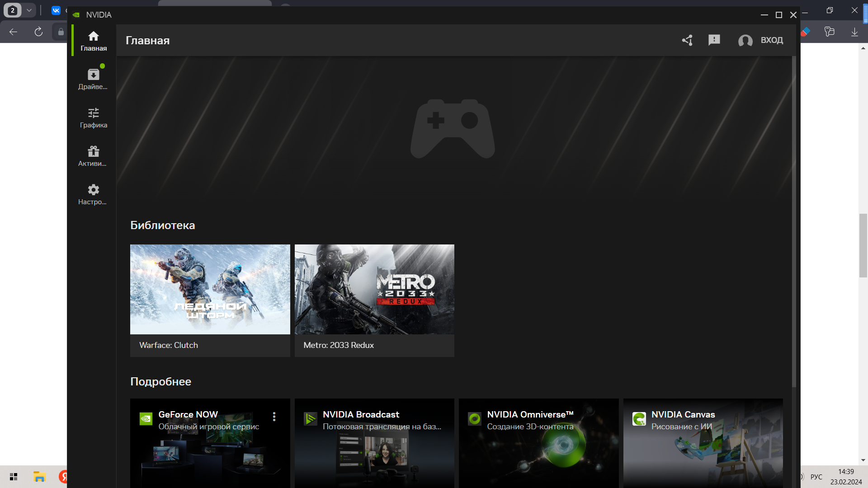This screenshot has width=868, height=488.
Task: Click the user avatar icon
Action: tap(745, 41)
